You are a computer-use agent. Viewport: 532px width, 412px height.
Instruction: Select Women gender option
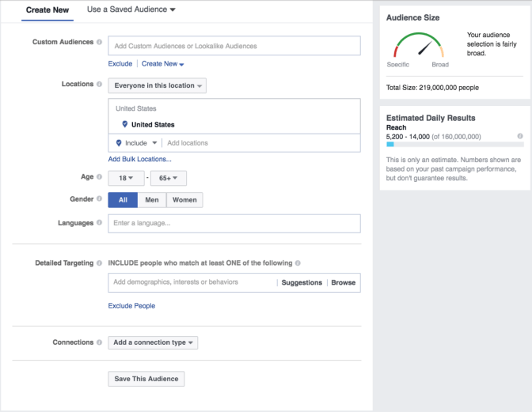[x=184, y=200]
